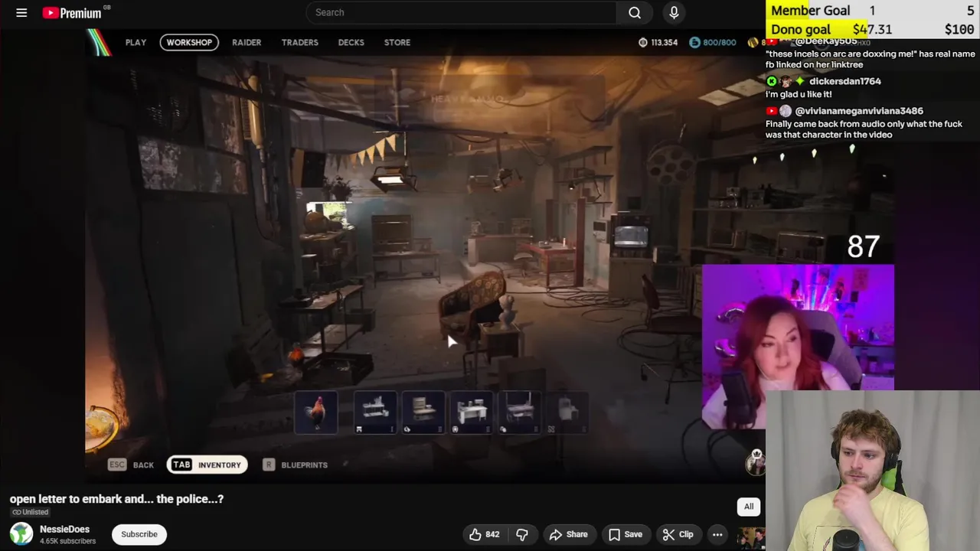Image resolution: width=980 pixels, height=551 pixels.
Task: Click the @vivianameganviviana3486 chat username
Action: click(x=859, y=111)
